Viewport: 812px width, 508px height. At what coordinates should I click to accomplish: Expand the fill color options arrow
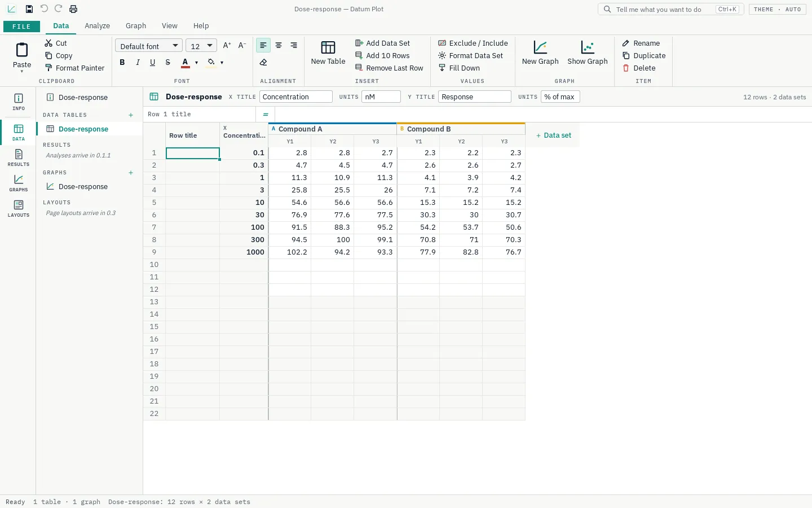pos(222,63)
